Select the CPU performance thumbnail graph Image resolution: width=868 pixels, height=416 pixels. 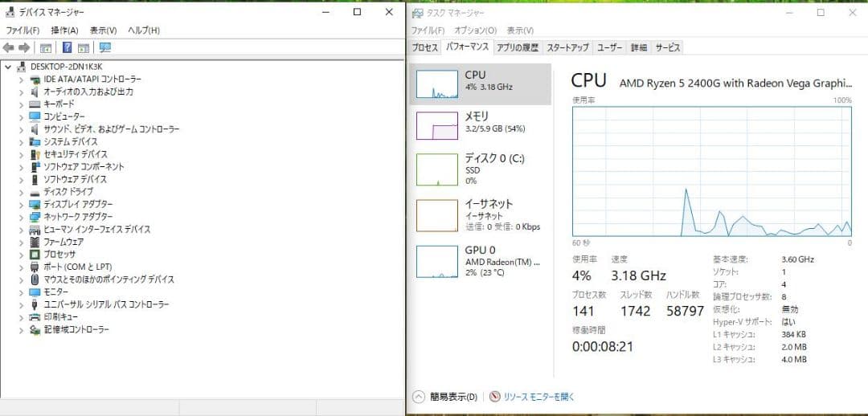point(437,84)
